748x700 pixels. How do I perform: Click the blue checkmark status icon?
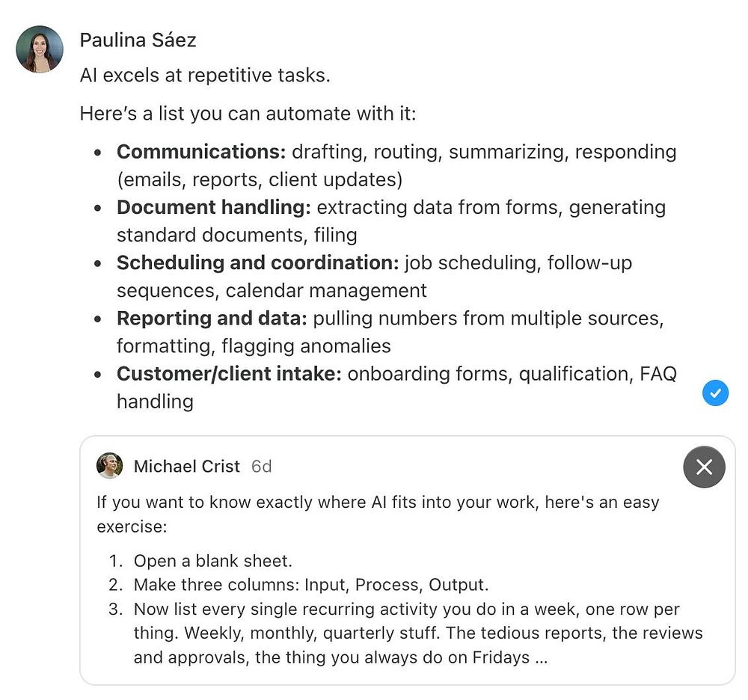pos(715,393)
